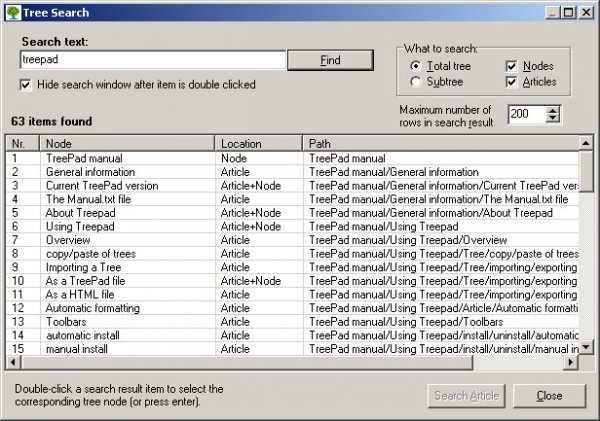
Task: Maximize the Tree Search window
Action: tap(569, 12)
